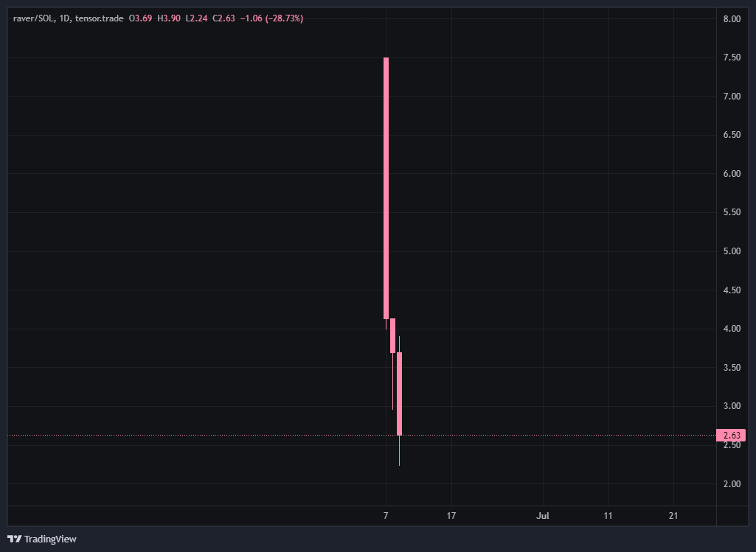
Task: Select the 7.00 price axis label
Action: point(732,97)
